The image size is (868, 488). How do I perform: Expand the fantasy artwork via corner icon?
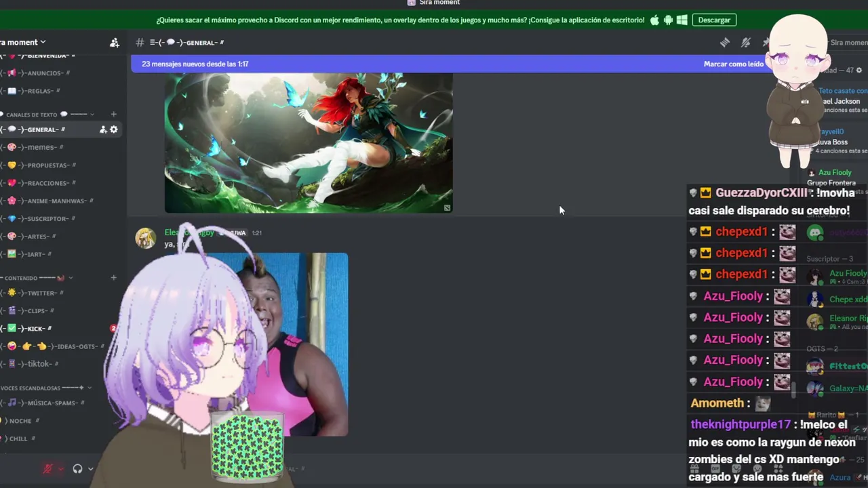pyautogui.click(x=447, y=207)
